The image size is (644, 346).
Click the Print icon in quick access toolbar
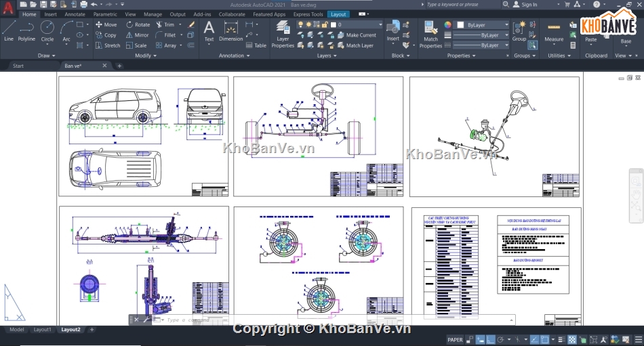pos(83,5)
